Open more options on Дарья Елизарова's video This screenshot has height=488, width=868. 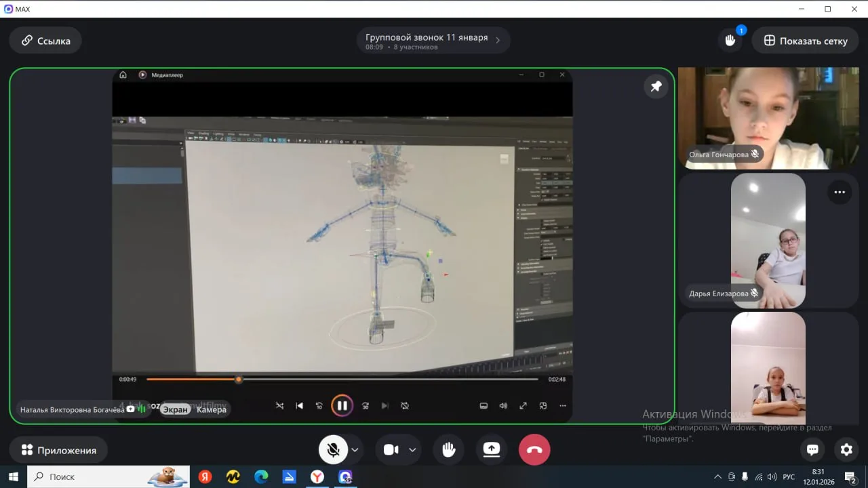840,192
